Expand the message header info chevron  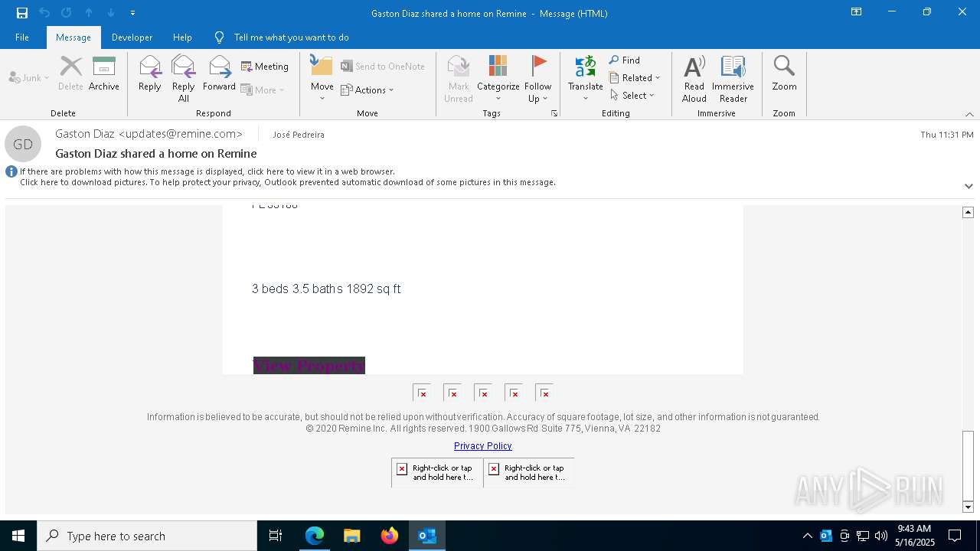coord(969,186)
